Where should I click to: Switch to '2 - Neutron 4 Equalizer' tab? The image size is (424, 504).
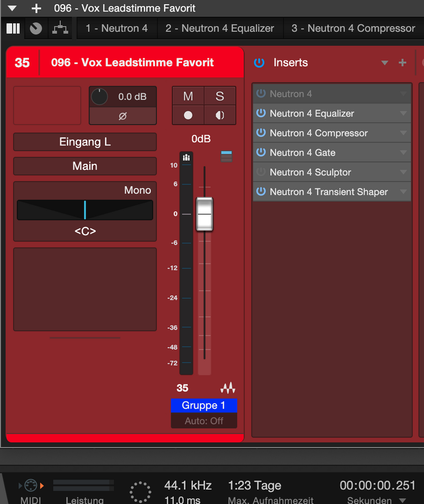click(x=220, y=28)
